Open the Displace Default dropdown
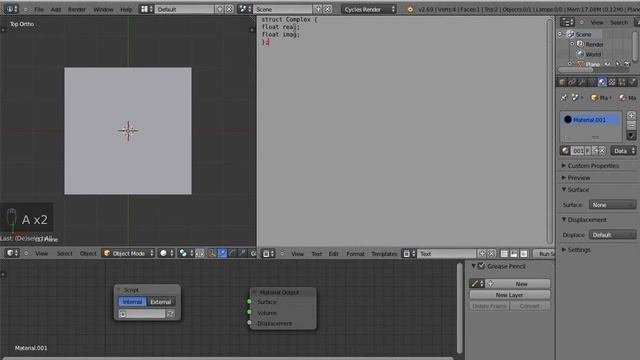The width and height of the screenshot is (640, 360). (x=613, y=235)
